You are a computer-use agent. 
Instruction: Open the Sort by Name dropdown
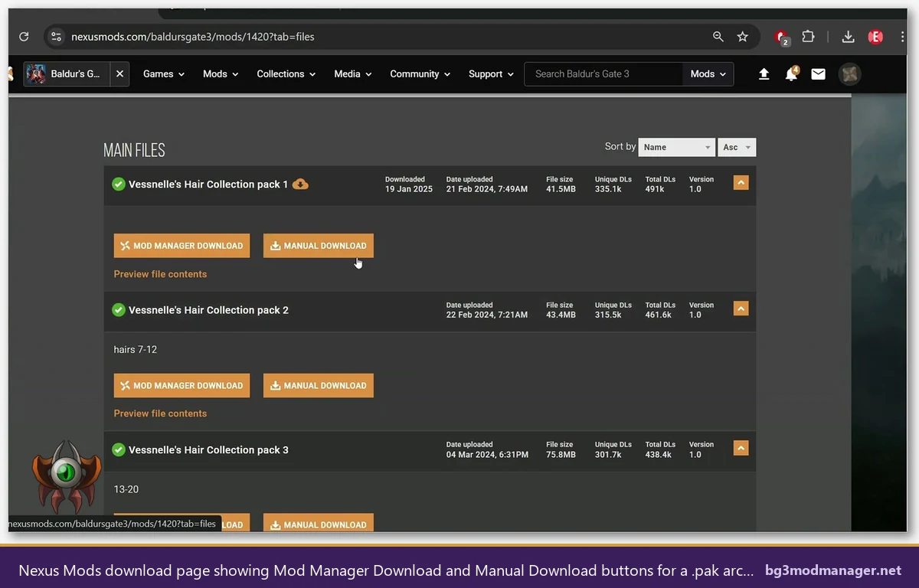pyautogui.click(x=676, y=147)
